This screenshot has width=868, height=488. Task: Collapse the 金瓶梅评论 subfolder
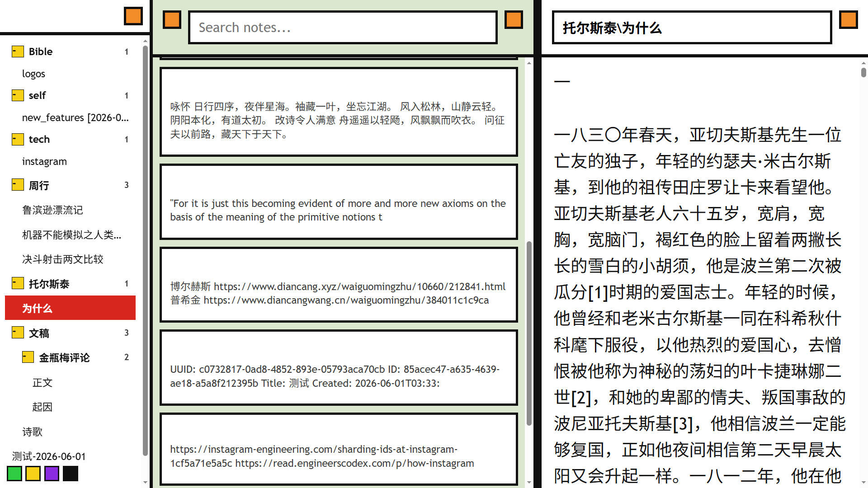coord(28,357)
